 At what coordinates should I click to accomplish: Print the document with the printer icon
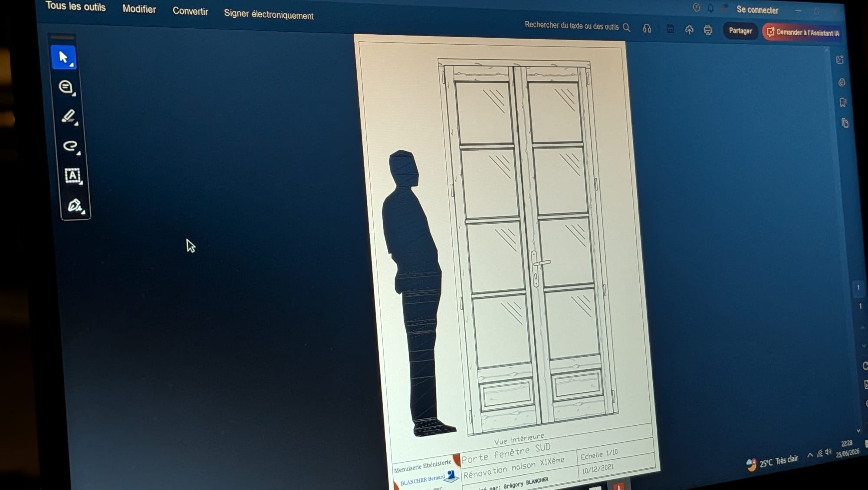[708, 30]
